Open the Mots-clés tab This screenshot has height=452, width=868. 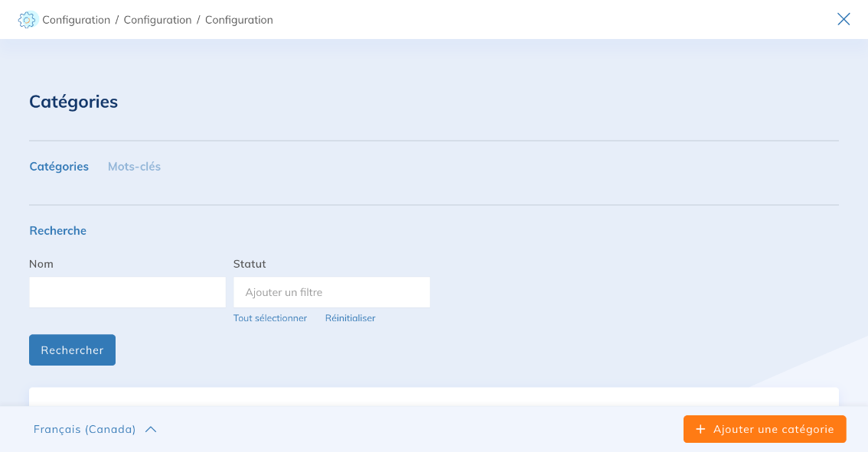click(x=134, y=167)
